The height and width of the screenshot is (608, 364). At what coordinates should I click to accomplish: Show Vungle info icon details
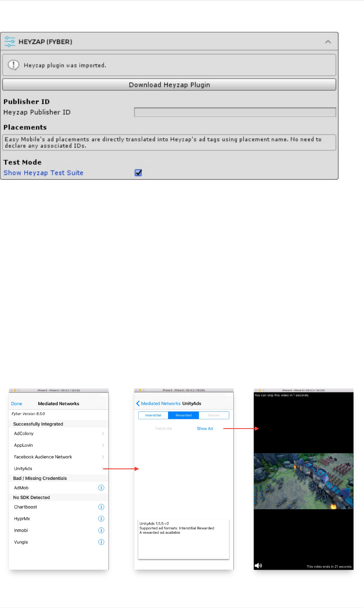click(x=101, y=542)
